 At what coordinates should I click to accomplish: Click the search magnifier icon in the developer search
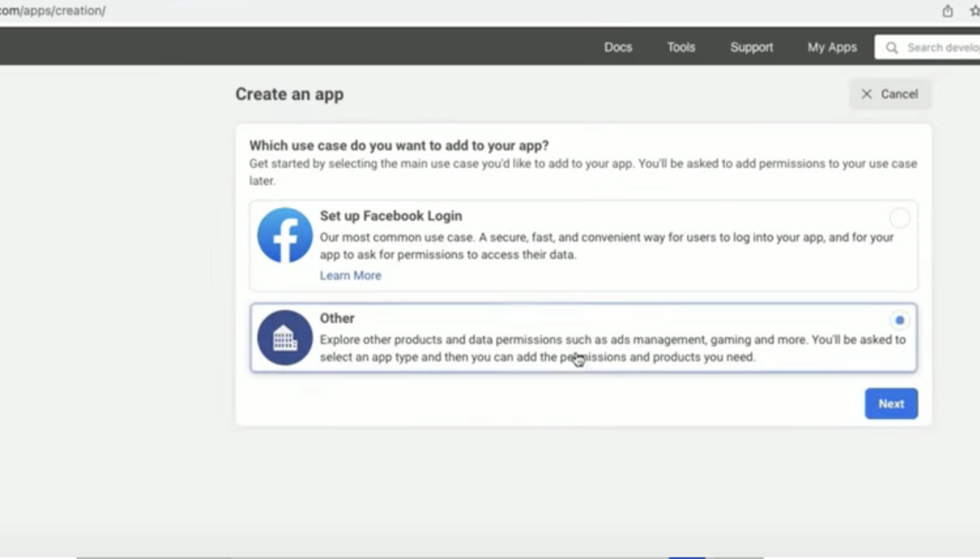pos(892,47)
